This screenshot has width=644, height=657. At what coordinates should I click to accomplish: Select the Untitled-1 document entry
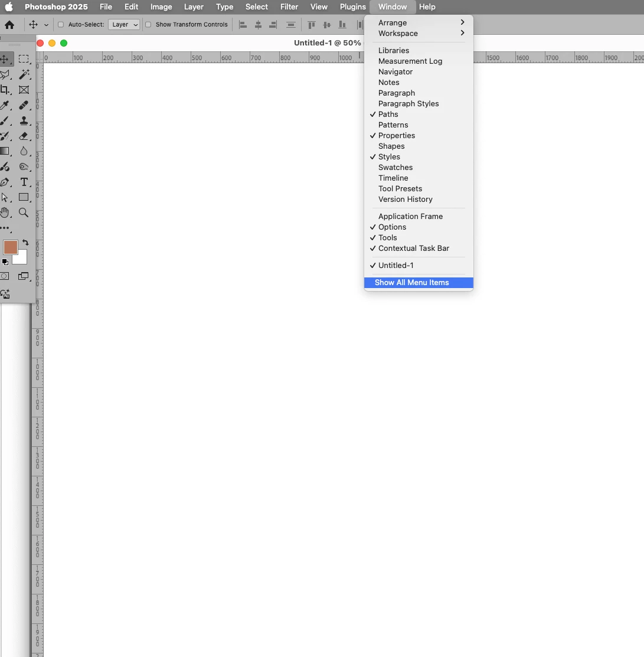(x=419, y=265)
